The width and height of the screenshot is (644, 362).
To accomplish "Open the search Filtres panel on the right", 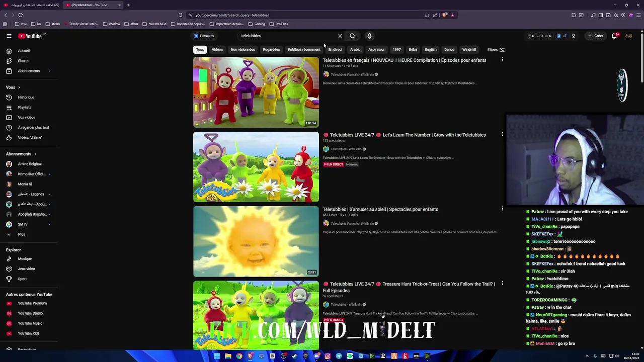I will pyautogui.click(x=496, y=50).
